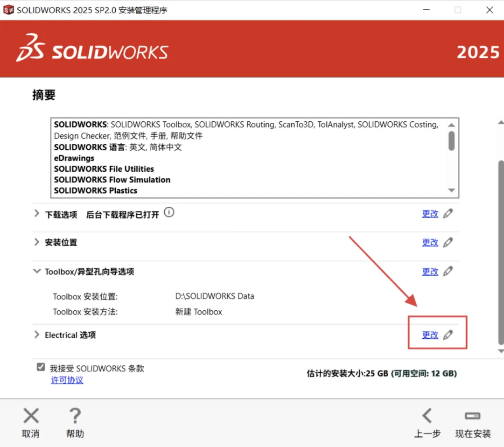
Task: Minimize the installer window
Action: click(427, 10)
